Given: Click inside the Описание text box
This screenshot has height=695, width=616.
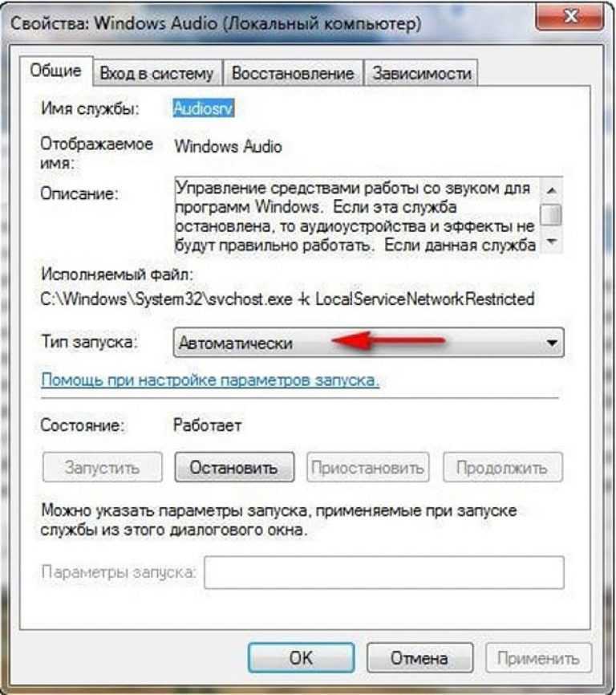Looking at the screenshot, I should [x=357, y=216].
